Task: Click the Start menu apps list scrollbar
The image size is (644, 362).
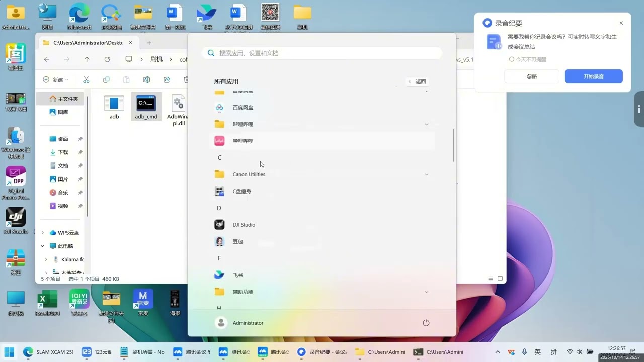Action: click(x=454, y=145)
